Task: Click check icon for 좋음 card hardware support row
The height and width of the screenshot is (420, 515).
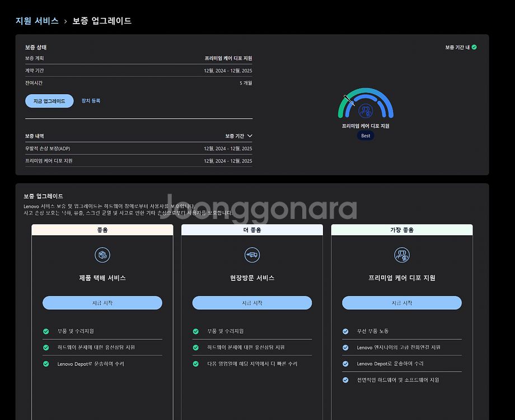Action: (x=46, y=347)
